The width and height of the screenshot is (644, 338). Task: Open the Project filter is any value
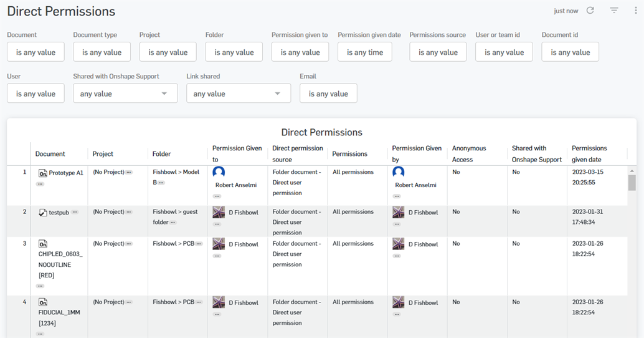[x=168, y=52]
